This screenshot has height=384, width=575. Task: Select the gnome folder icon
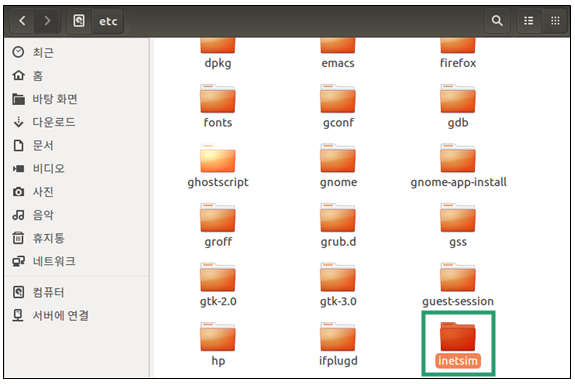point(338,158)
